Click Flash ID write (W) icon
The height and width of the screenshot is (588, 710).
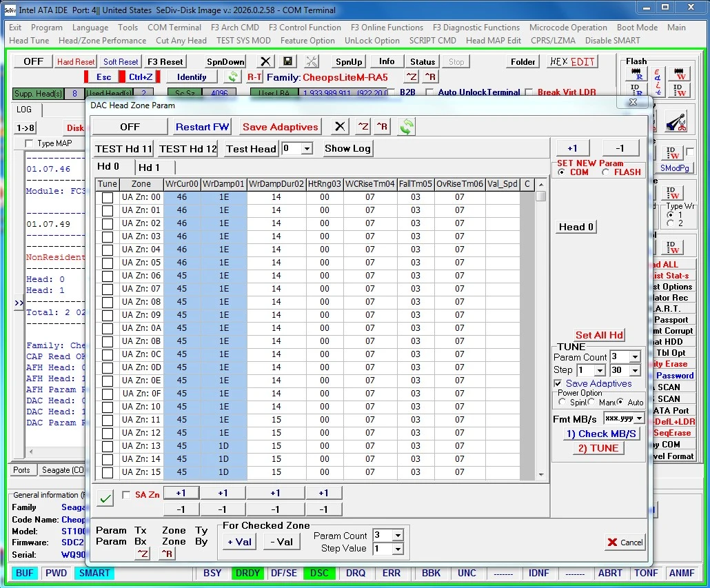coord(679,90)
